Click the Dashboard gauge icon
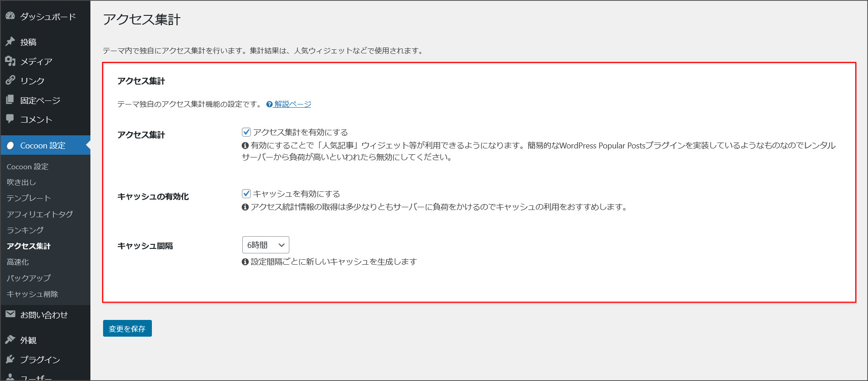 (x=10, y=16)
